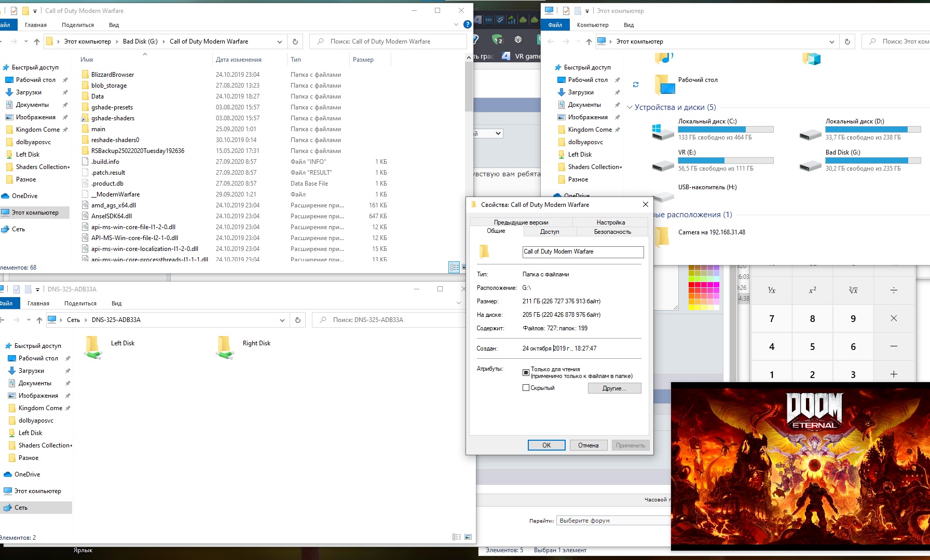Switch Call of Duty window to details view
The height and width of the screenshot is (560, 930).
click(455, 268)
